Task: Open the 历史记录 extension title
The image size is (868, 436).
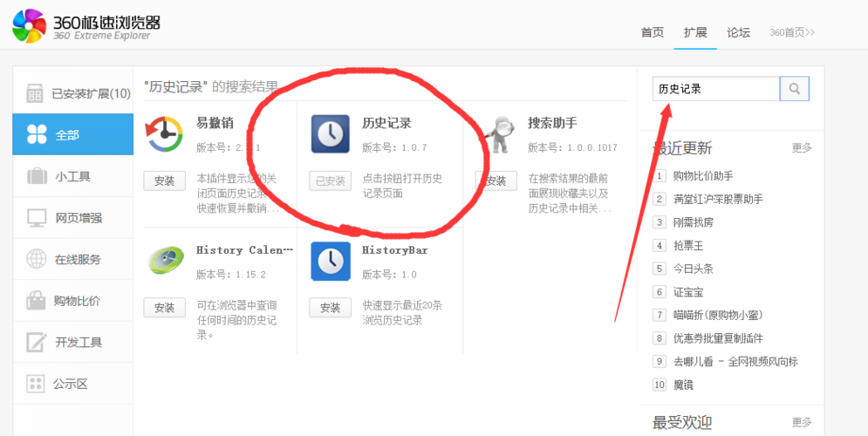Action: pos(386,123)
